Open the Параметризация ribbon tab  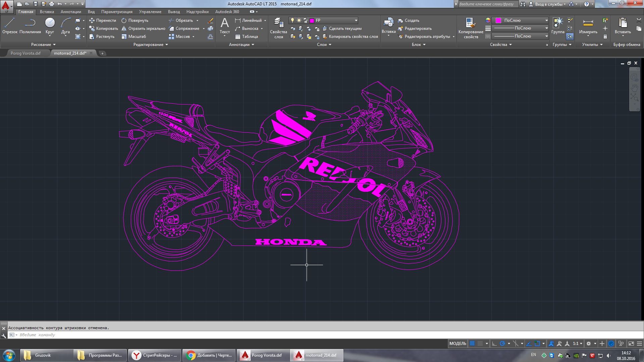coord(117,12)
